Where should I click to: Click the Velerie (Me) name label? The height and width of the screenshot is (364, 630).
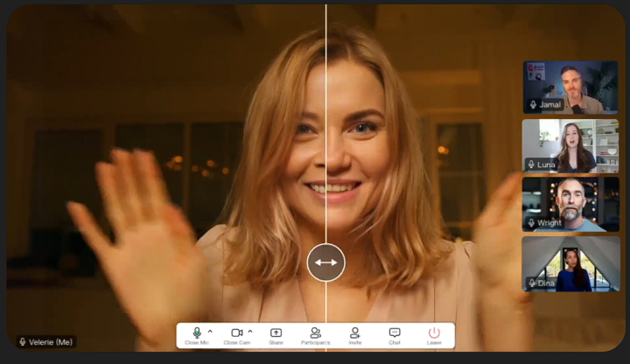(52, 342)
